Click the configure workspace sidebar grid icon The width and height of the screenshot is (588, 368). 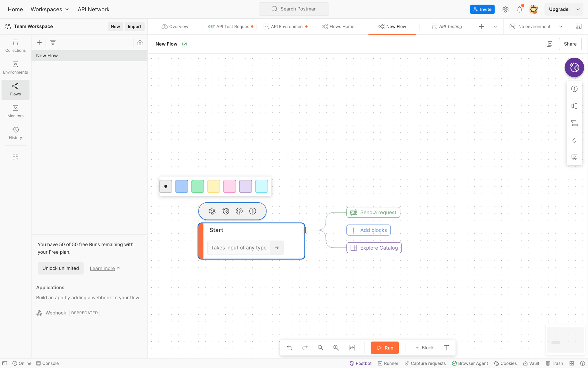tap(15, 157)
